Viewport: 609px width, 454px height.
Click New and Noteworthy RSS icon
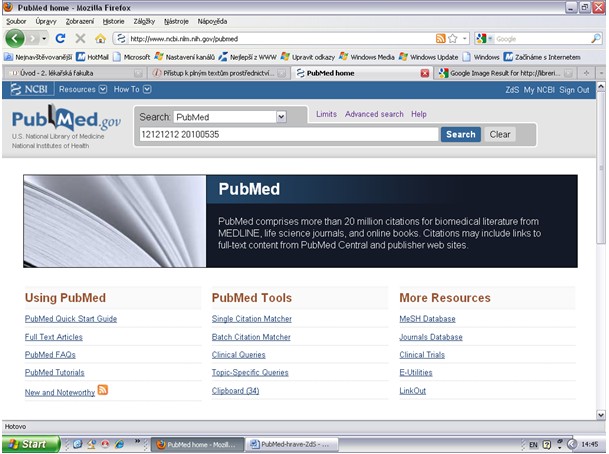103,390
